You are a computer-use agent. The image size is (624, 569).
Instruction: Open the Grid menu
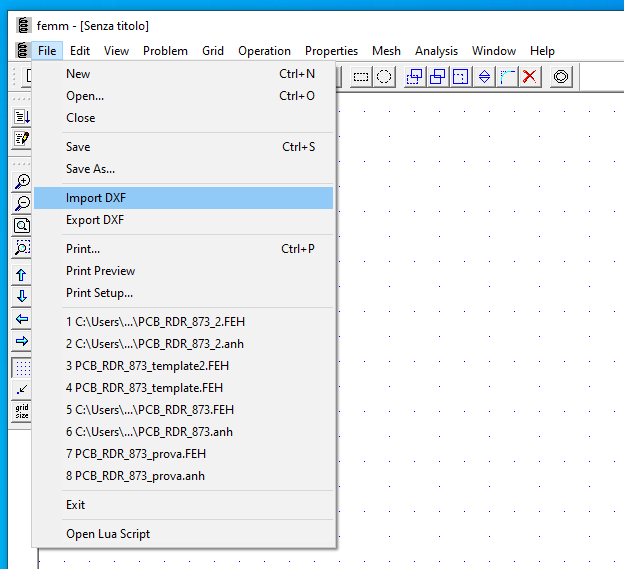tap(213, 51)
